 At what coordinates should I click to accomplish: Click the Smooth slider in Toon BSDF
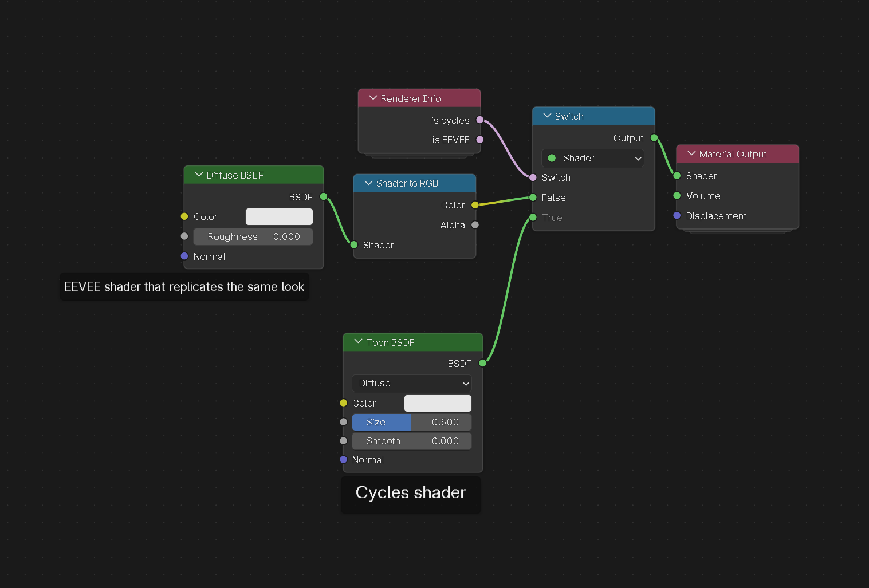[412, 441]
